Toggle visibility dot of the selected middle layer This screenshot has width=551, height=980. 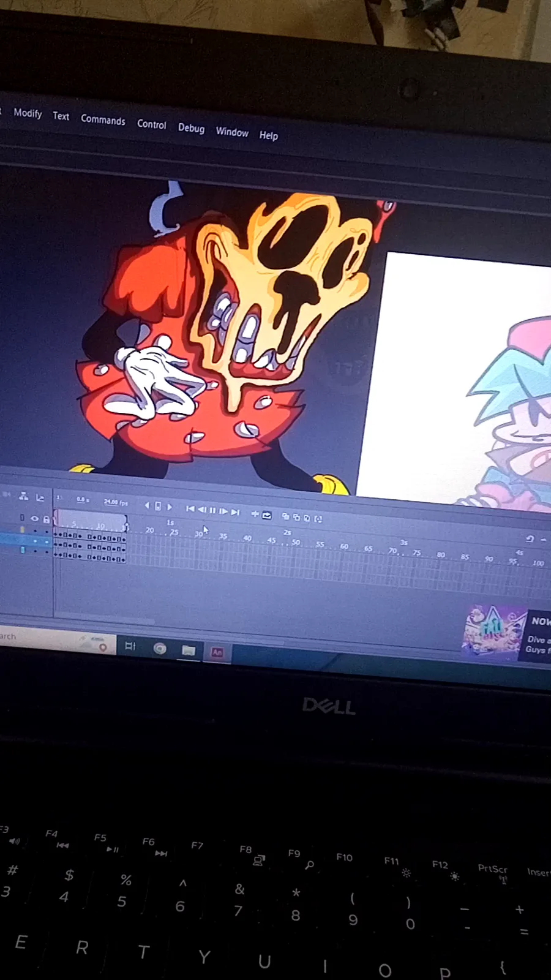point(36,541)
